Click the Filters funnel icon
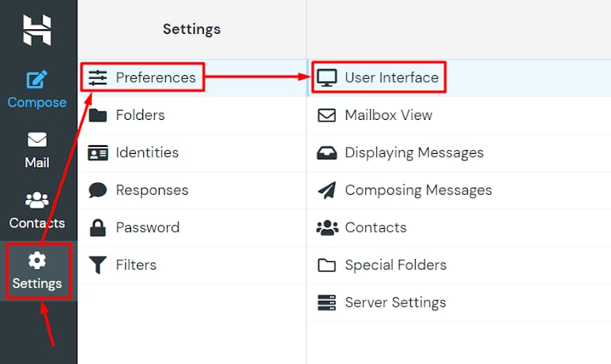This screenshot has width=611, height=364. 98,265
